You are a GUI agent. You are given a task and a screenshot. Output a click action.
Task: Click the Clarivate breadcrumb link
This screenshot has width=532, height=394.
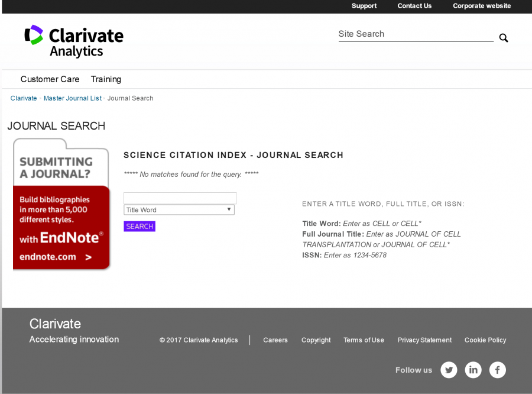pyautogui.click(x=24, y=98)
